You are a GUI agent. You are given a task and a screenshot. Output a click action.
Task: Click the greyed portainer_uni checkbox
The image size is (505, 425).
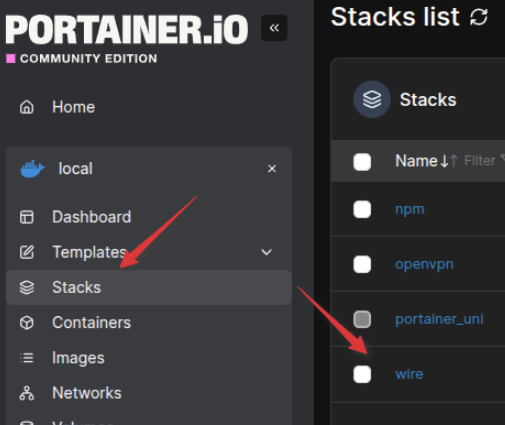pos(362,319)
